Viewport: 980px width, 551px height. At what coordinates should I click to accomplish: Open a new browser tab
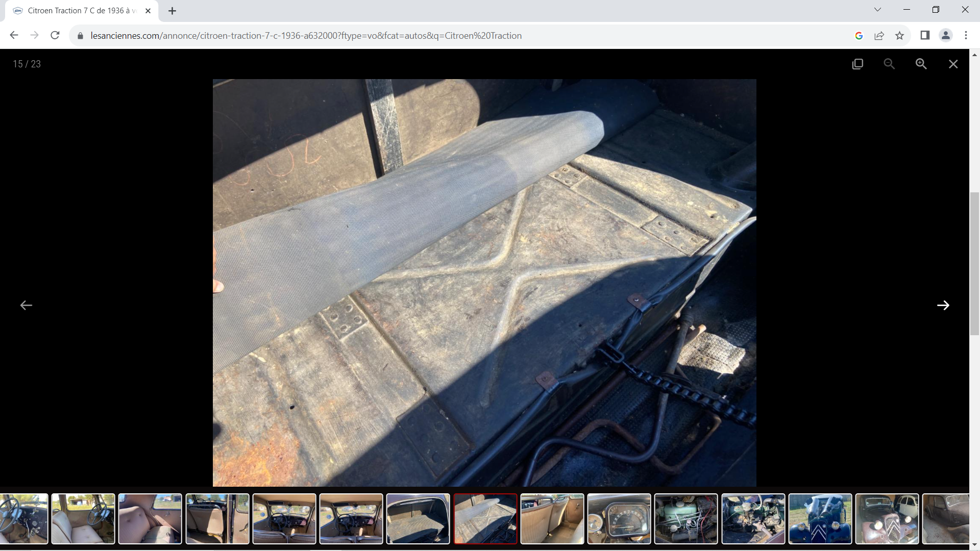pyautogui.click(x=172, y=11)
